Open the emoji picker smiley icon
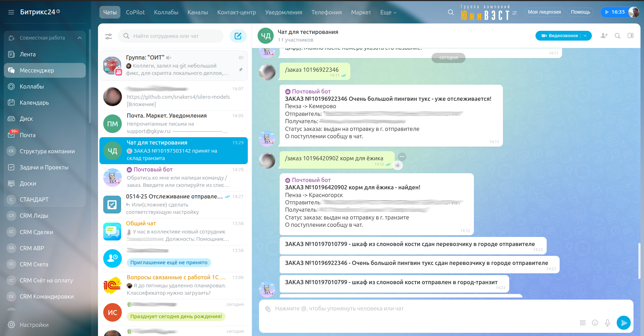Image resolution: width=644 pixels, height=336 pixels. point(595,323)
